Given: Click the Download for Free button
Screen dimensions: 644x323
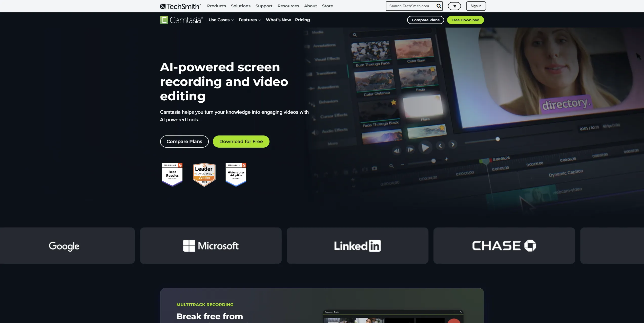Looking at the screenshot, I should (241, 142).
